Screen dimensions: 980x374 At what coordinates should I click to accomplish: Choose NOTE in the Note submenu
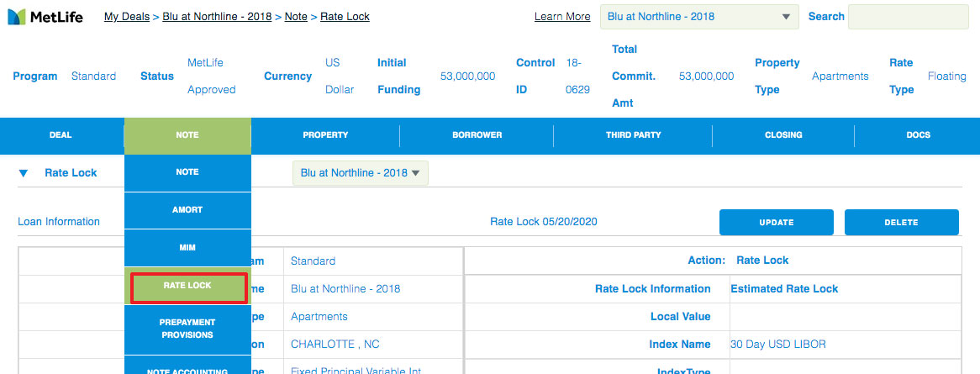pos(187,172)
